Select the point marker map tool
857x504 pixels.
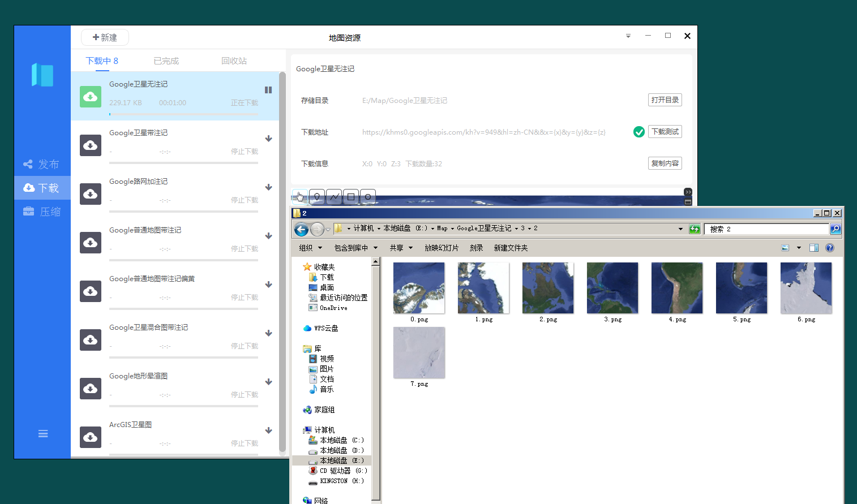point(317,196)
